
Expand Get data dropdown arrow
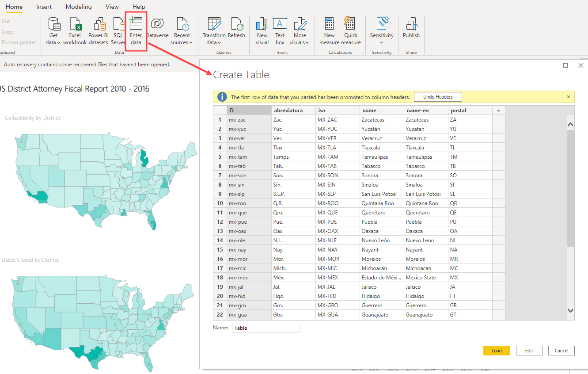[59, 43]
